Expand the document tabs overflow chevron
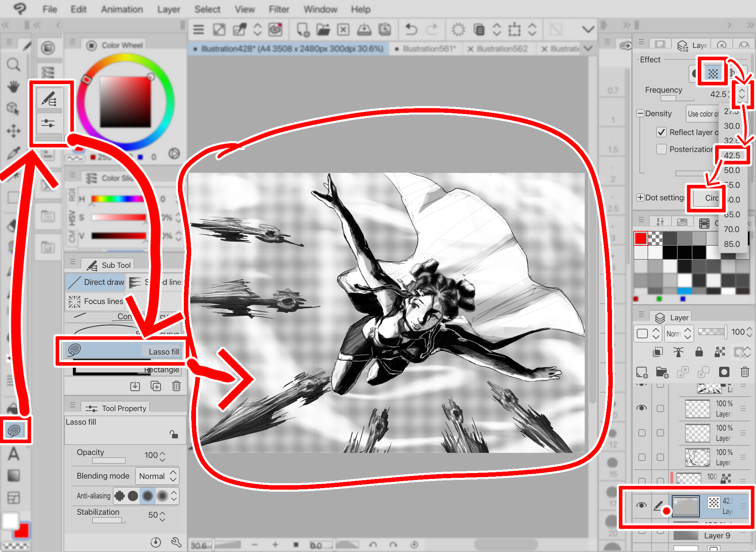 (x=588, y=48)
